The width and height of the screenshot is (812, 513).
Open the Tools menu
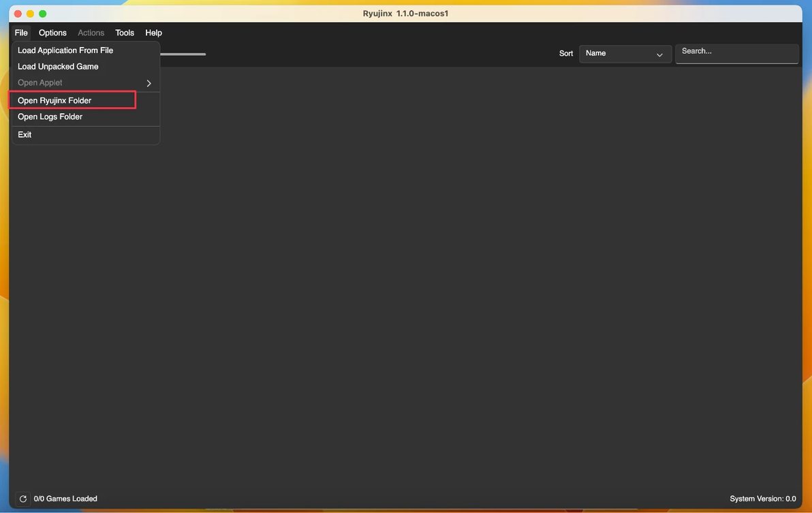(124, 33)
